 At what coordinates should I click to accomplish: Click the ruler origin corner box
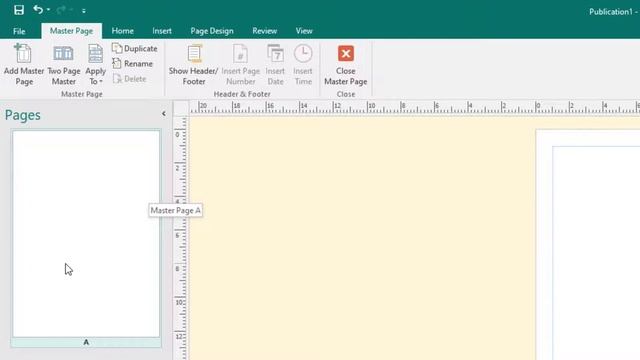(x=181, y=108)
